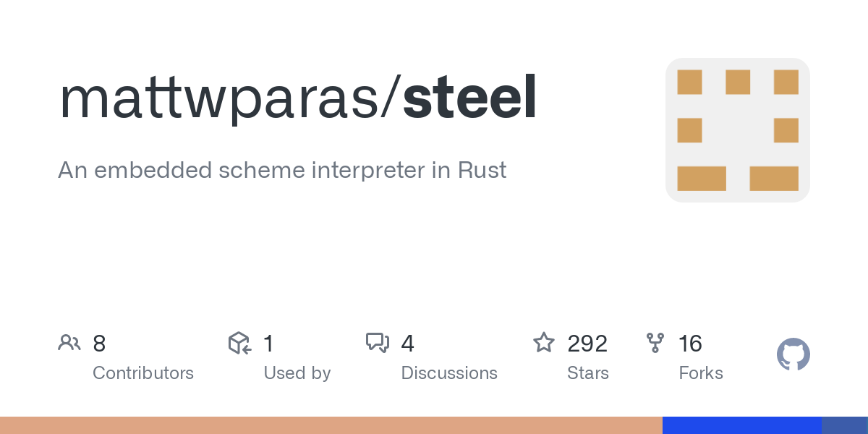868x434 pixels.
Task: Click the Used by label
Action: click(x=297, y=373)
